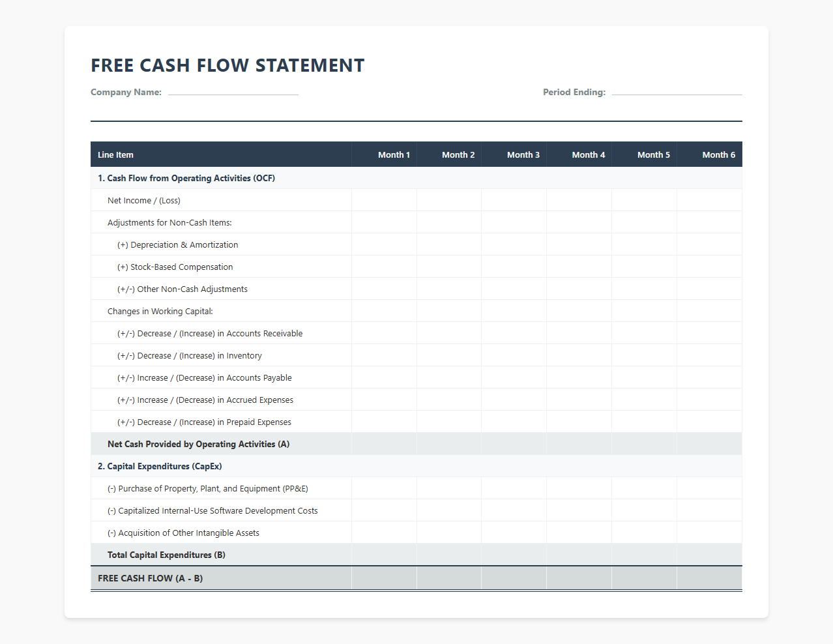The height and width of the screenshot is (644, 833).
Task: Click the FREE CASH FLOW (A - B) label
Action: (150, 578)
